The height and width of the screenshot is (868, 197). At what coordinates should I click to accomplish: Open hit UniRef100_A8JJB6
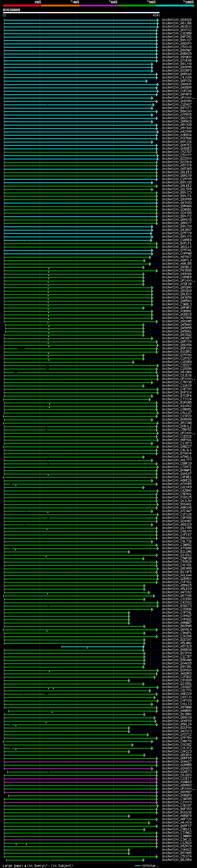[x=176, y=23]
